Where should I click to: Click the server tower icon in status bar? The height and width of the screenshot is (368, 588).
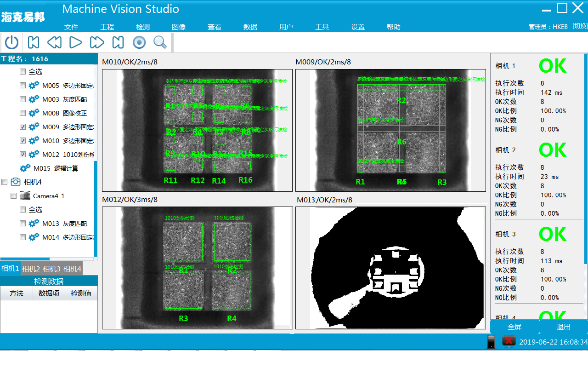click(492, 342)
